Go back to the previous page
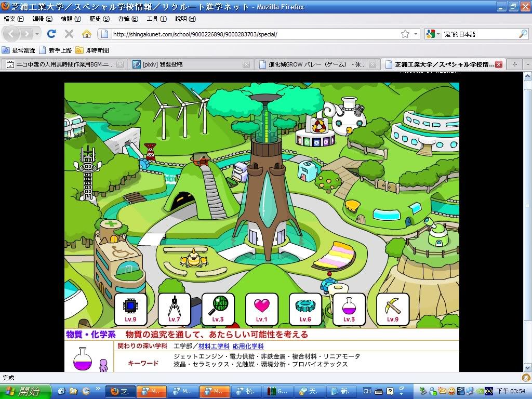The height and width of the screenshot is (399, 532). 11,34
